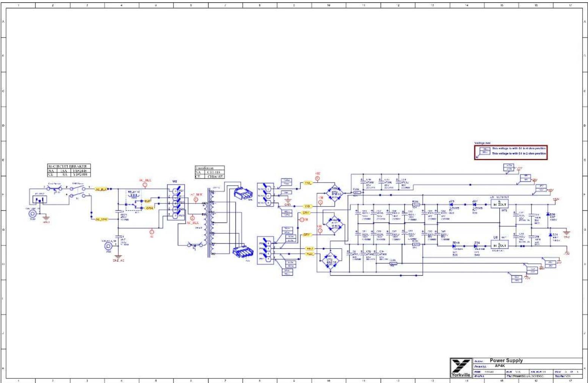Select the 'CH1418E' cell in Transformer table

pyautogui.click(x=215, y=177)
